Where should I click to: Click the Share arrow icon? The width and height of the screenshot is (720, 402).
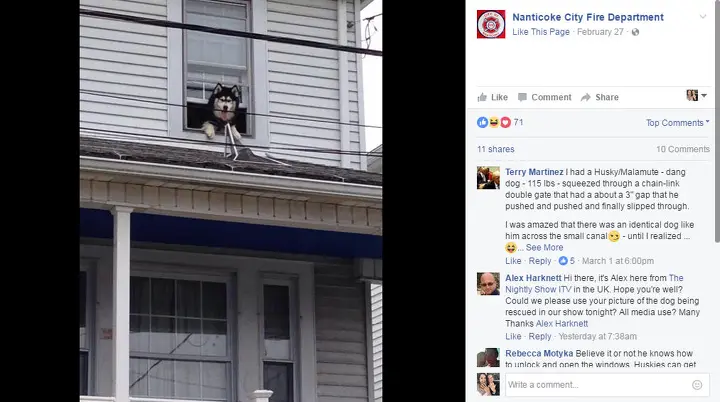585,97
